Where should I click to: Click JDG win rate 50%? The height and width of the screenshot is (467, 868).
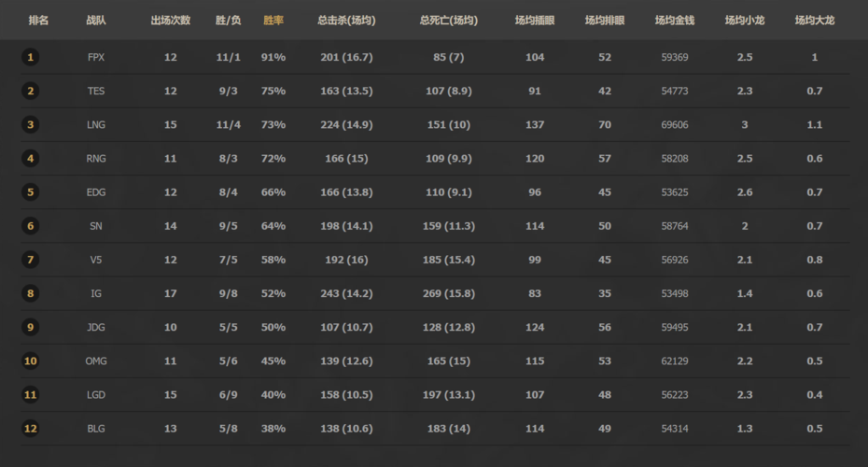(273, 328)
